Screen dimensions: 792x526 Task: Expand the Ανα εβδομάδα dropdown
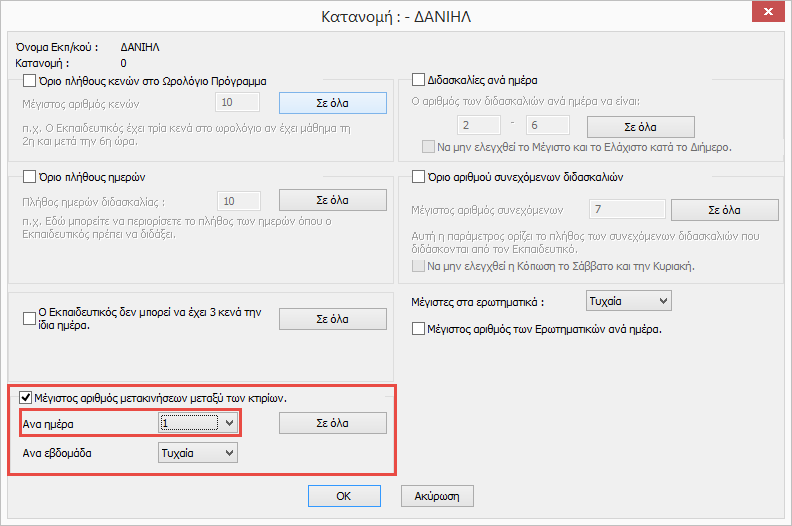230,453
